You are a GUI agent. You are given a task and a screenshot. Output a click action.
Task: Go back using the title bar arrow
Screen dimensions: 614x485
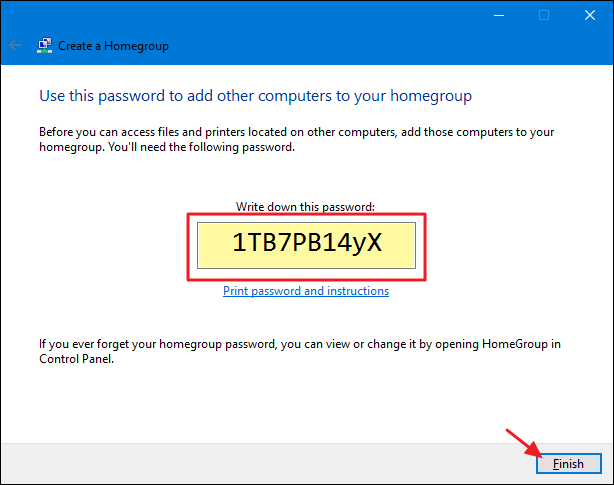tap(15, 45)
